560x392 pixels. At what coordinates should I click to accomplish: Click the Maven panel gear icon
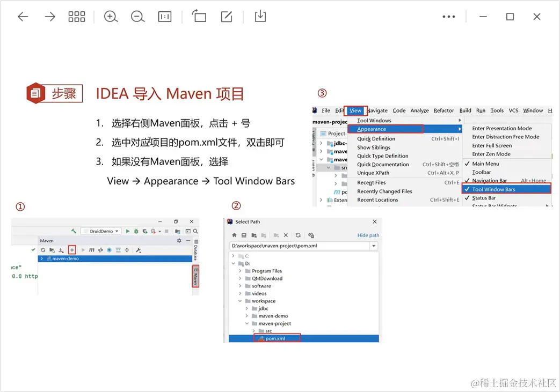(179, 241)
